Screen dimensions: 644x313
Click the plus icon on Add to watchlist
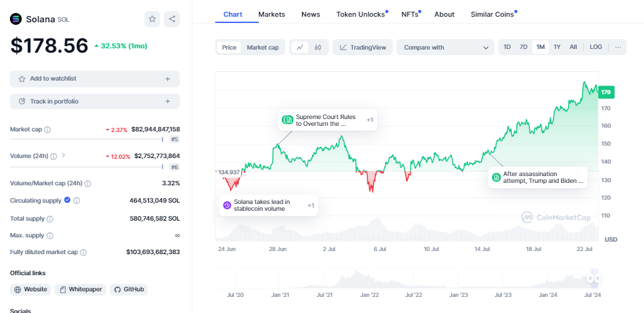coord(168,79)
